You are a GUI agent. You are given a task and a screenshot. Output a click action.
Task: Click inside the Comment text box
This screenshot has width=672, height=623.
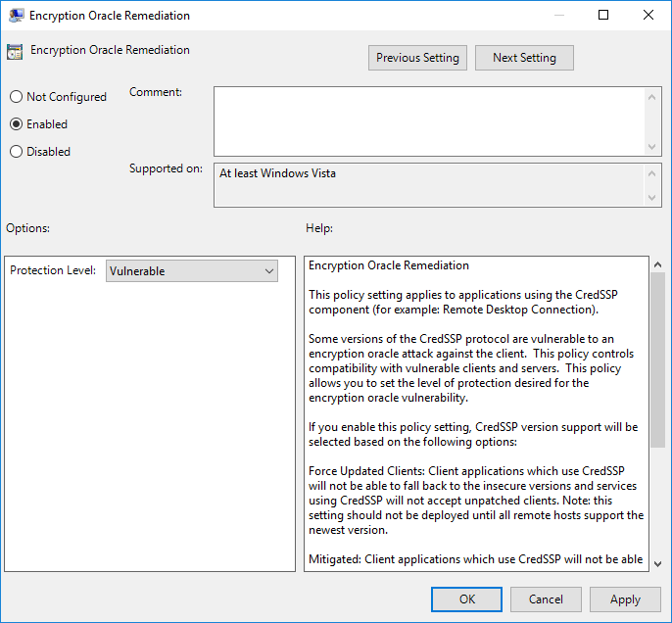coord(429,120)
